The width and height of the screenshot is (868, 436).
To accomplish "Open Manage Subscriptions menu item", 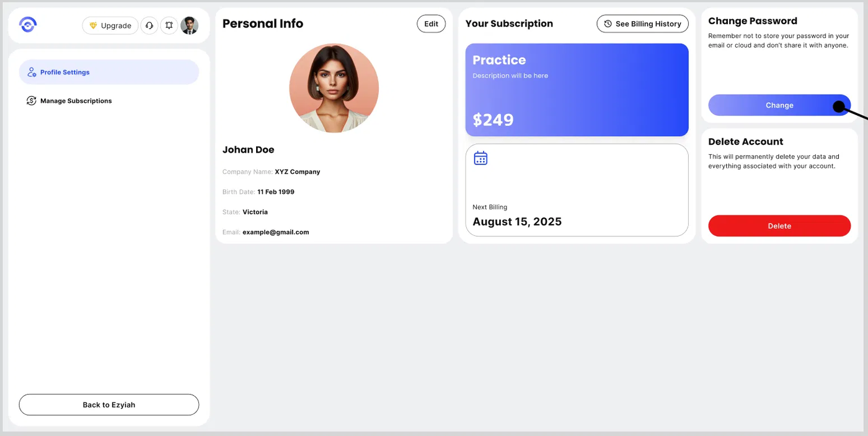I will pyautogui.click(x=109, y=100).
